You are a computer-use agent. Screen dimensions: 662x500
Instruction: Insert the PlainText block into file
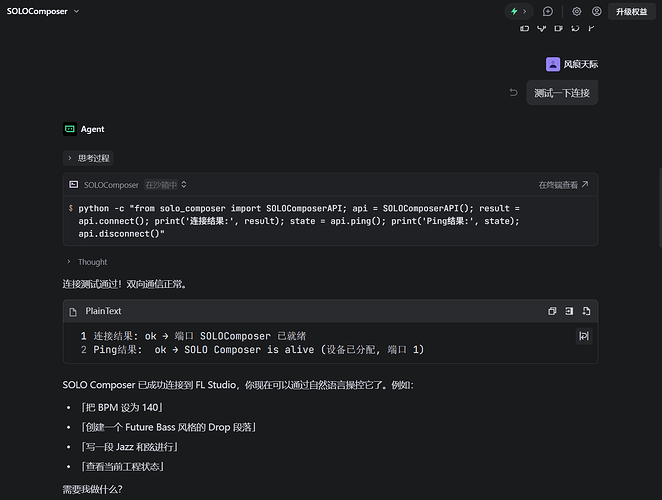click(x=569, y=311)
